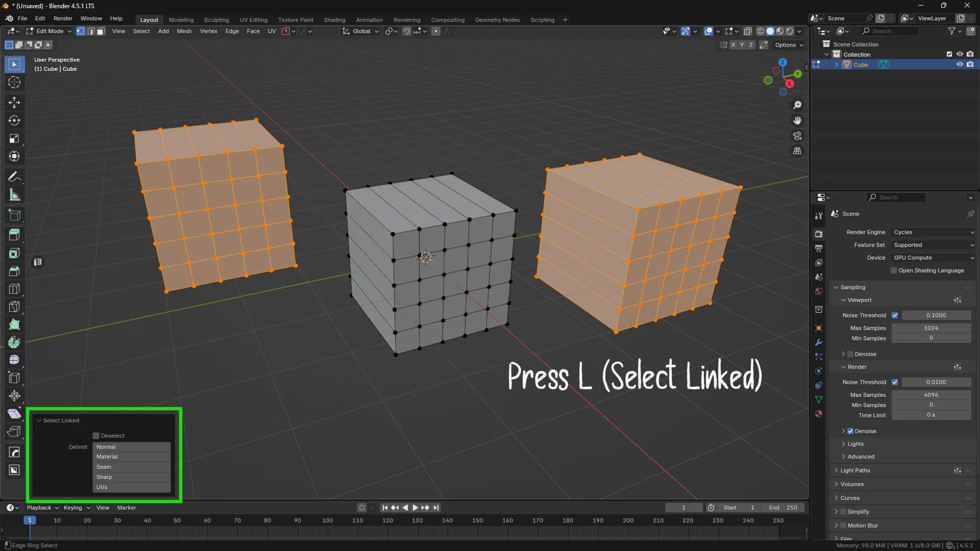
Task: Select the Material delimit option
Action: [132, 457]
